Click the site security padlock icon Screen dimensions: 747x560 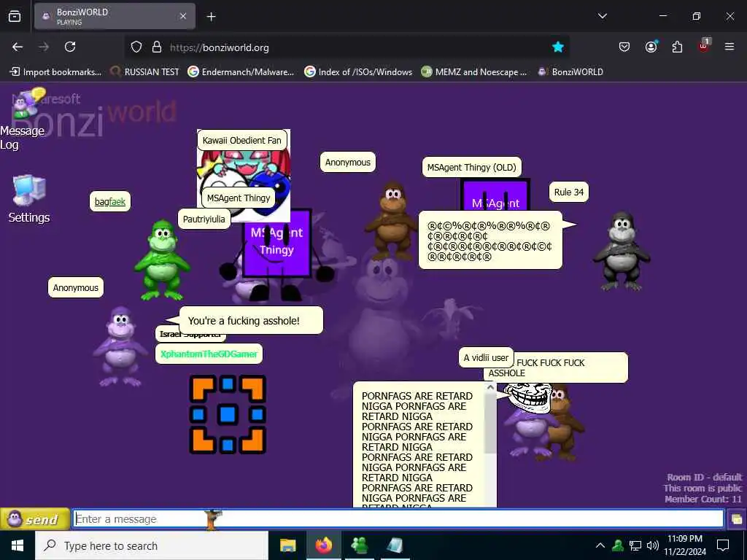pyautogui.click(x=156, y=47)
